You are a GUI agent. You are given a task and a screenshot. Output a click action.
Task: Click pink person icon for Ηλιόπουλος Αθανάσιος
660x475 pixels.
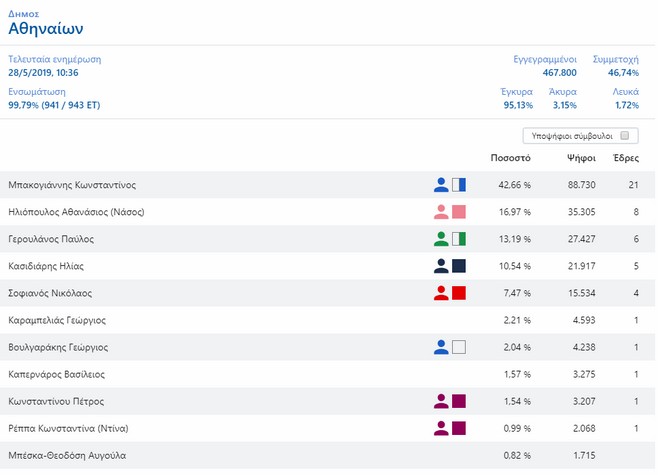click(441, 212)
